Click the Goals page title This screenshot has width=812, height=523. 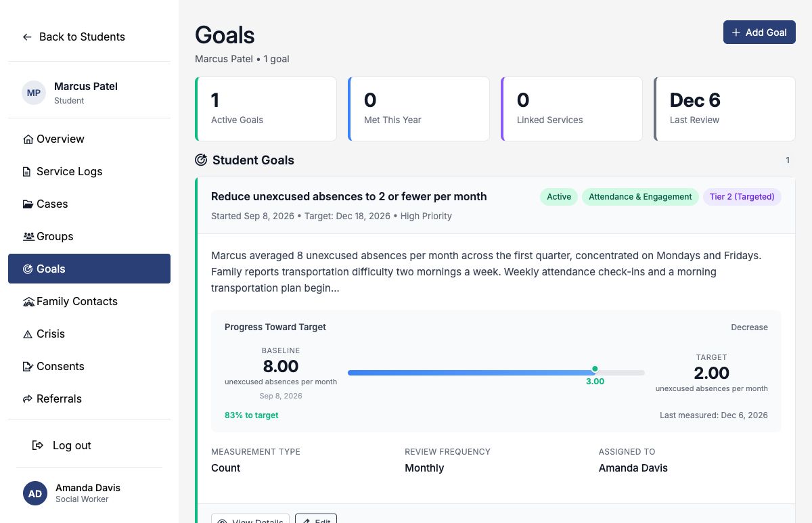coord(225,35)
